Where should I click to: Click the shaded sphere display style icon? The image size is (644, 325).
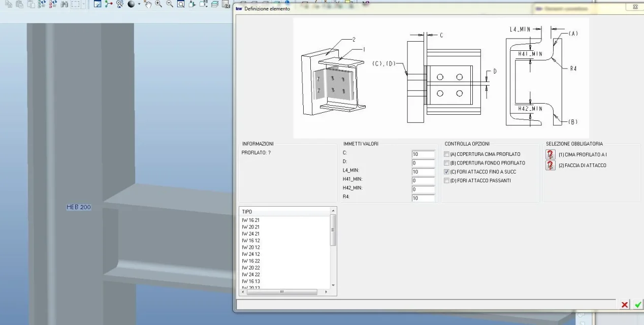[x=131, y=4]
